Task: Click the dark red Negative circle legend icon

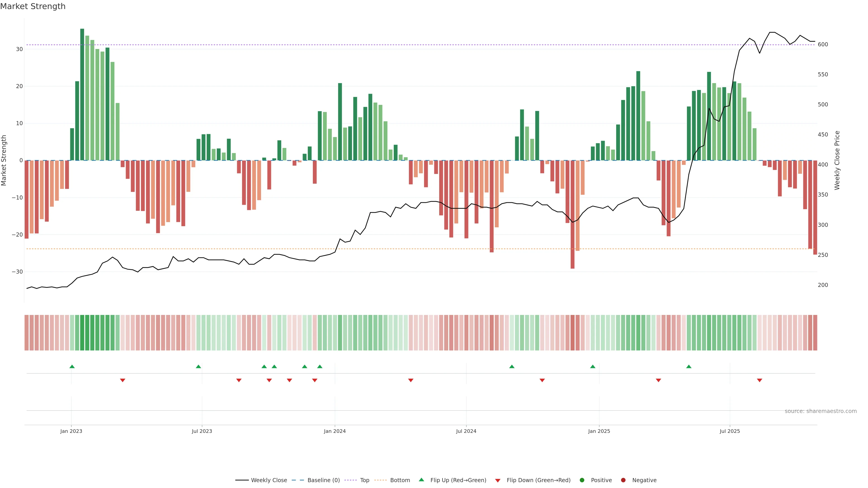Action: pos(623,480)
